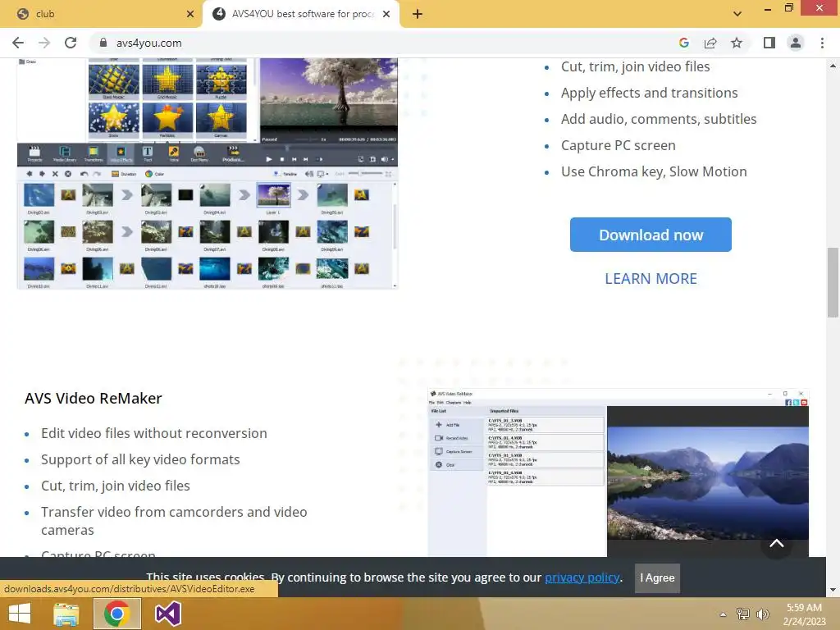
Task: Click the AVS Video Editor screenshot image
Action: [208, 174]
